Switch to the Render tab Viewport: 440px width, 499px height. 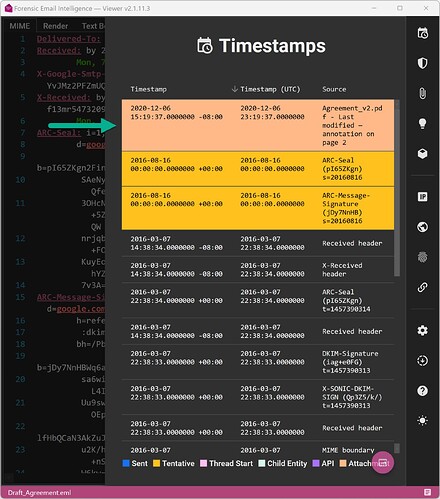[x=55, y=26]
